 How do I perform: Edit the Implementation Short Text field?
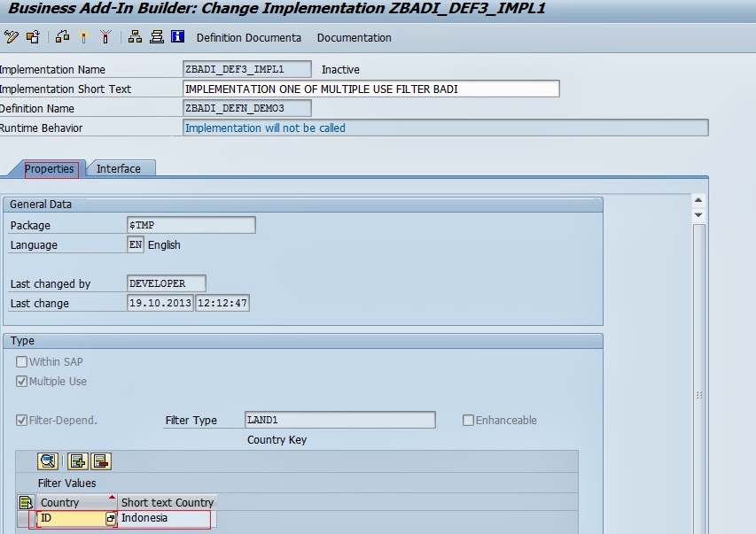click(x=371, y=89)
